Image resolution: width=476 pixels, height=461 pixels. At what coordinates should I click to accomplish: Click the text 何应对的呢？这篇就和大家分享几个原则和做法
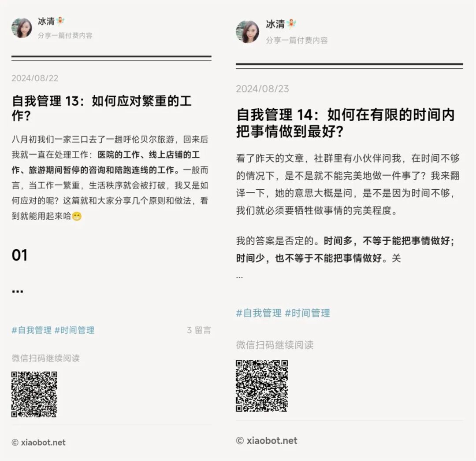[101, 201]
